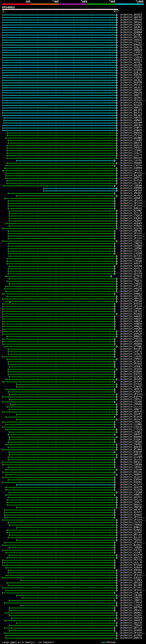The image size is (146, 644).
Task: Click the label UniRef100_C3TS12
Action: pyautogui.click(x=131, y=42)
